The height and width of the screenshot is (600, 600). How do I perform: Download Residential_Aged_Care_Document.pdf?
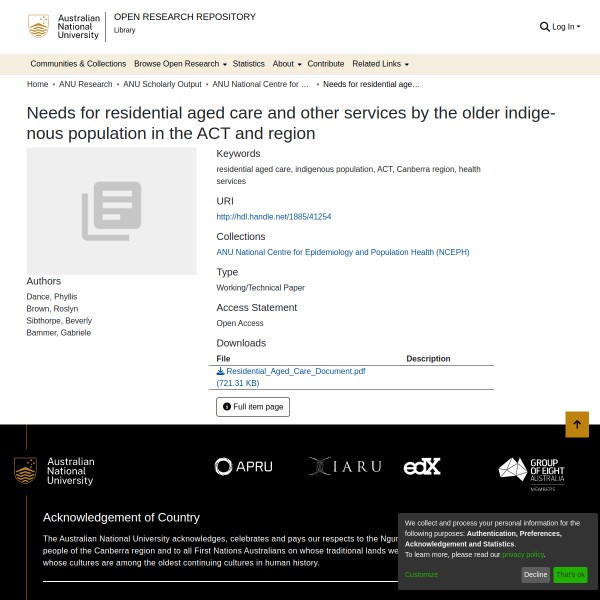click(295, 371)
